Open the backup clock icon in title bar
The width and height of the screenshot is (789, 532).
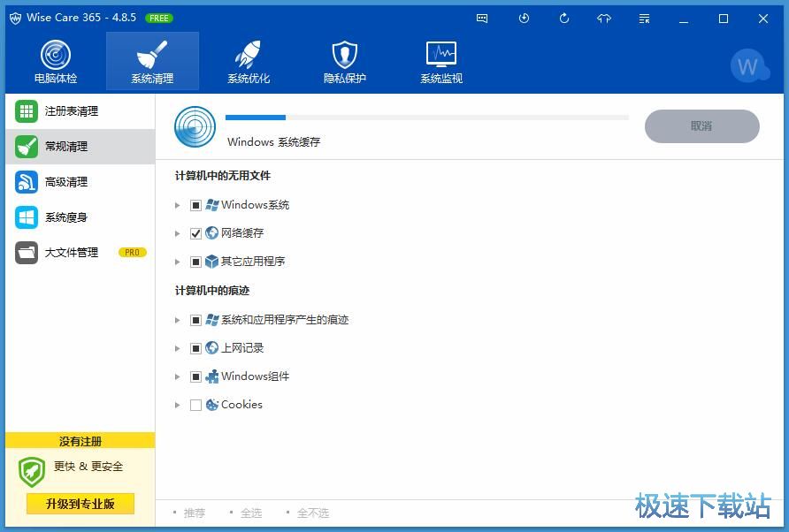point(524,19)
